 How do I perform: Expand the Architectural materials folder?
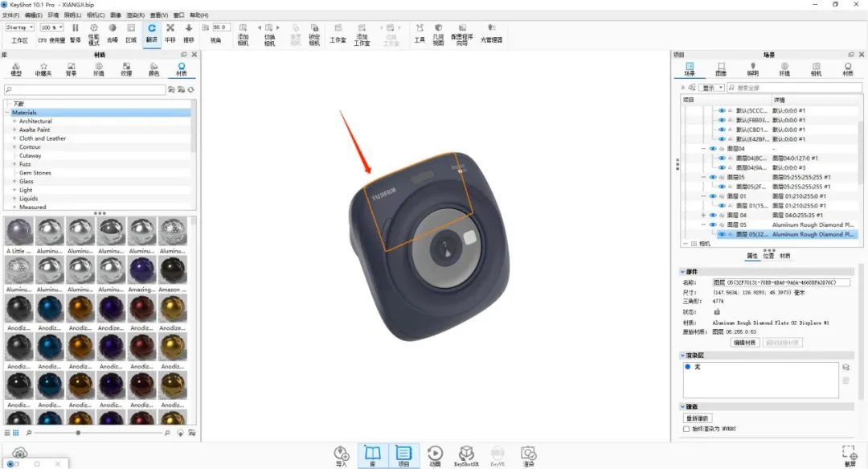(x=14, y=121)
